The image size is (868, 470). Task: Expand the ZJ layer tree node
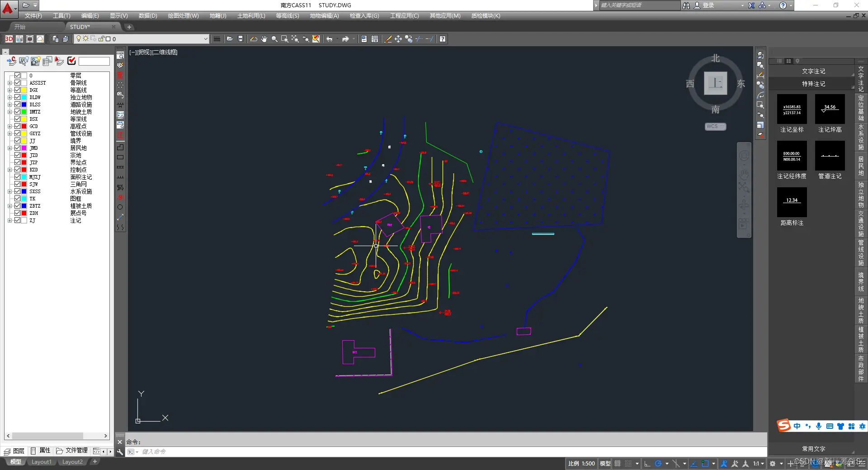[x=9, y=220]
